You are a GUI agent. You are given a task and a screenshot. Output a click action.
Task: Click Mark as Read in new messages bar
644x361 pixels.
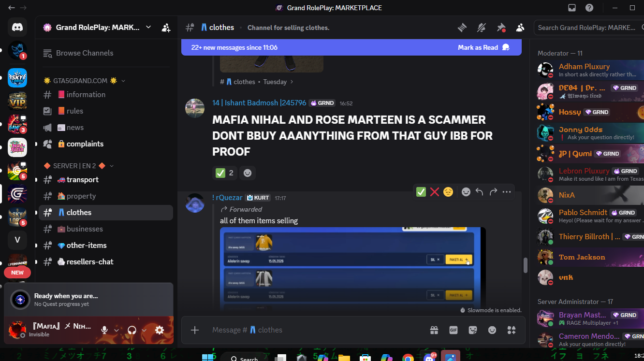[x=483, y=47]
